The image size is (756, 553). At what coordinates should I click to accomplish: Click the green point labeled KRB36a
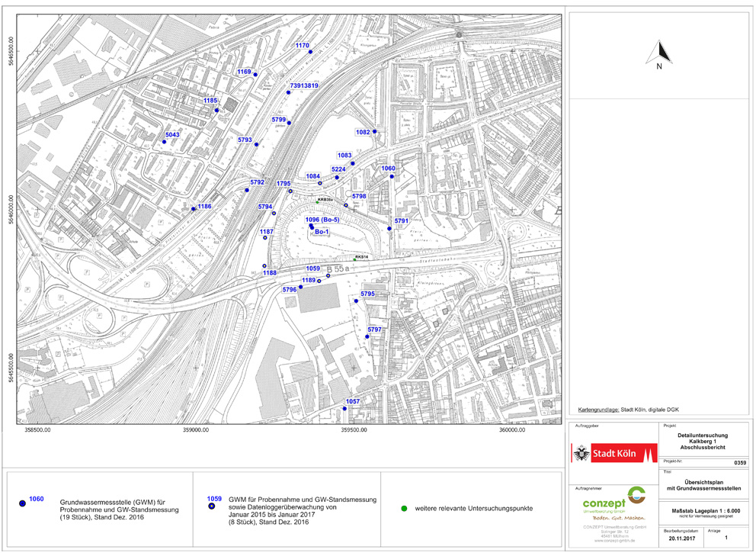click(x=319, y=201)
